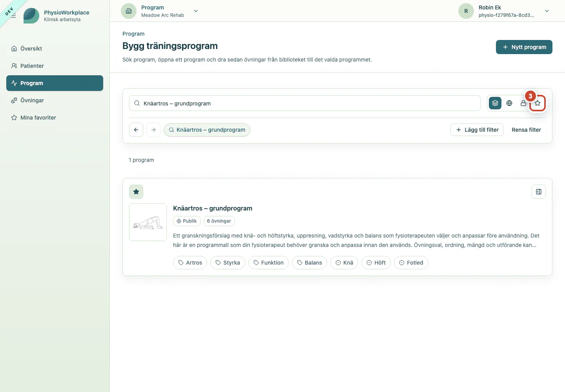565x392 pixels.
Task: Click the Knäartros program thumbnail
Action: [148, 222]
